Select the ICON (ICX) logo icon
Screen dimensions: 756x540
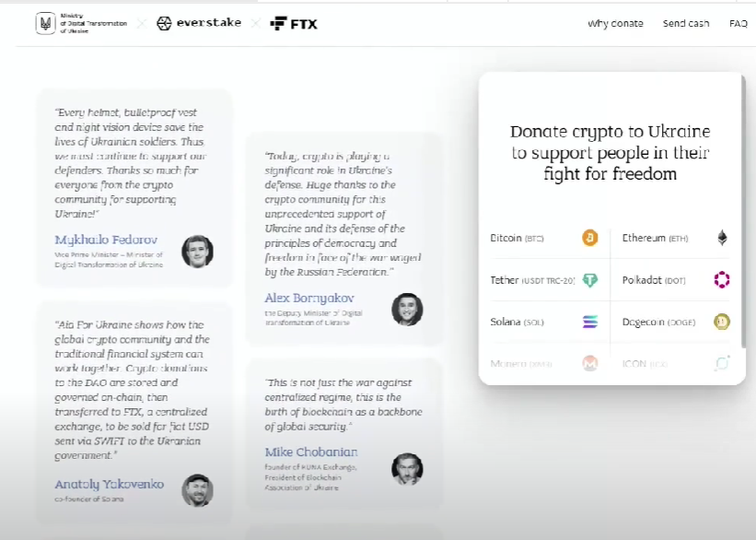click(x=722, y=363)
